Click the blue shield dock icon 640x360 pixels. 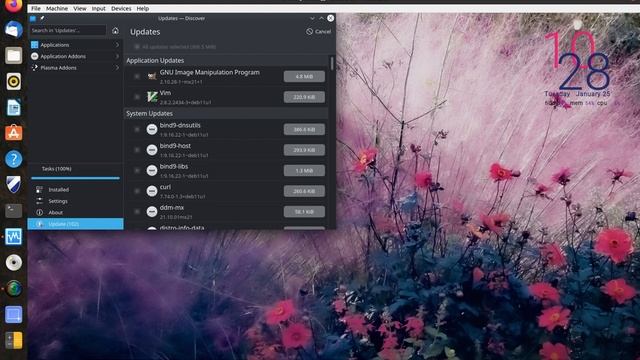[x=13, y=184]
